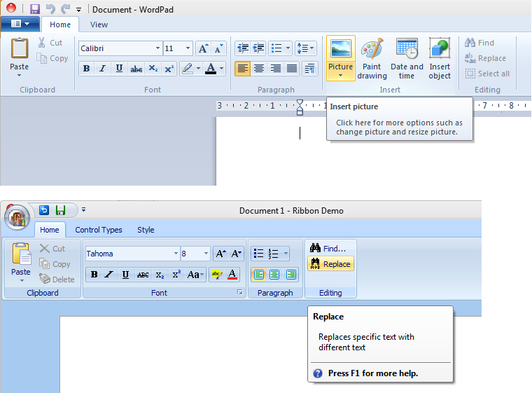Image resolution: width=532 pixels, height=393 pixels.
Task: Center align text in WordPad
Action: (x=259, y=69)
